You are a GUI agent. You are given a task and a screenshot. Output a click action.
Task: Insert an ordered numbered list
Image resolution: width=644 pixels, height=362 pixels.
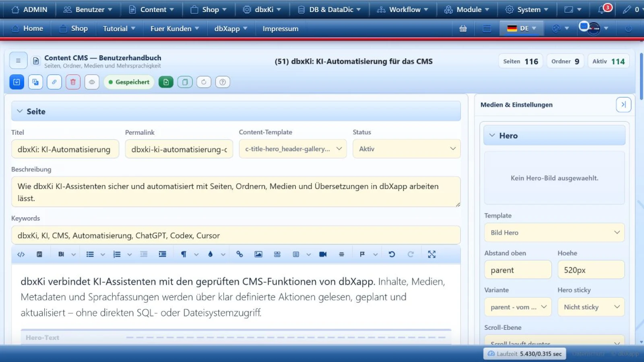(x=117, y=254)
